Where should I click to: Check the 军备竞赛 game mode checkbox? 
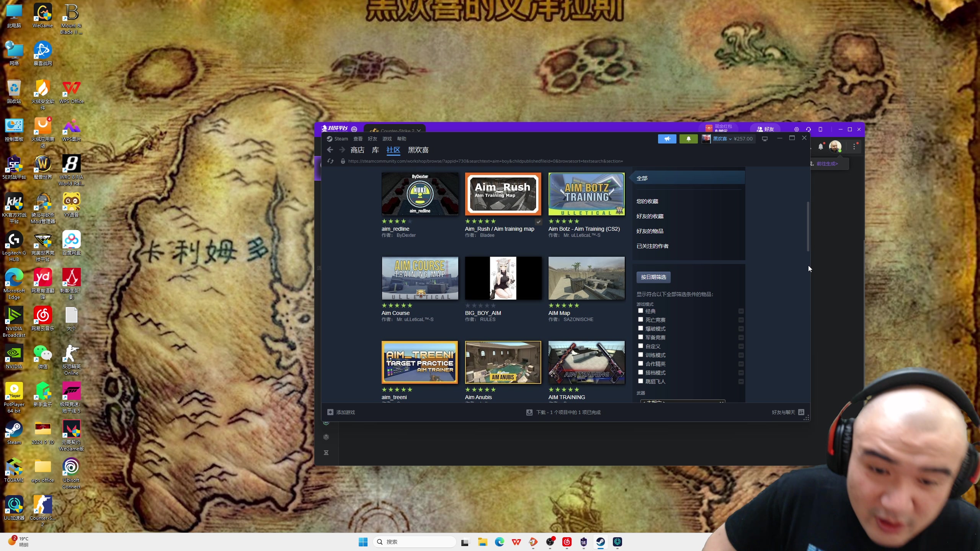point(640,337)
